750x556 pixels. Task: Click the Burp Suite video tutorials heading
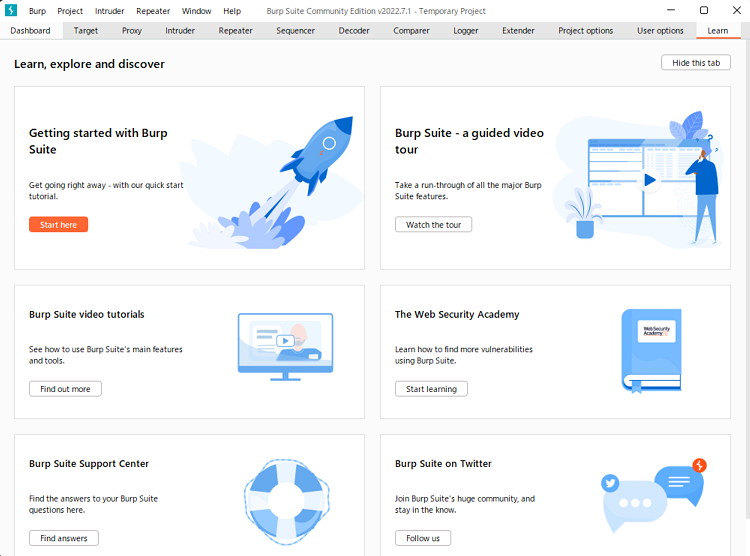(x=87, y=314)
